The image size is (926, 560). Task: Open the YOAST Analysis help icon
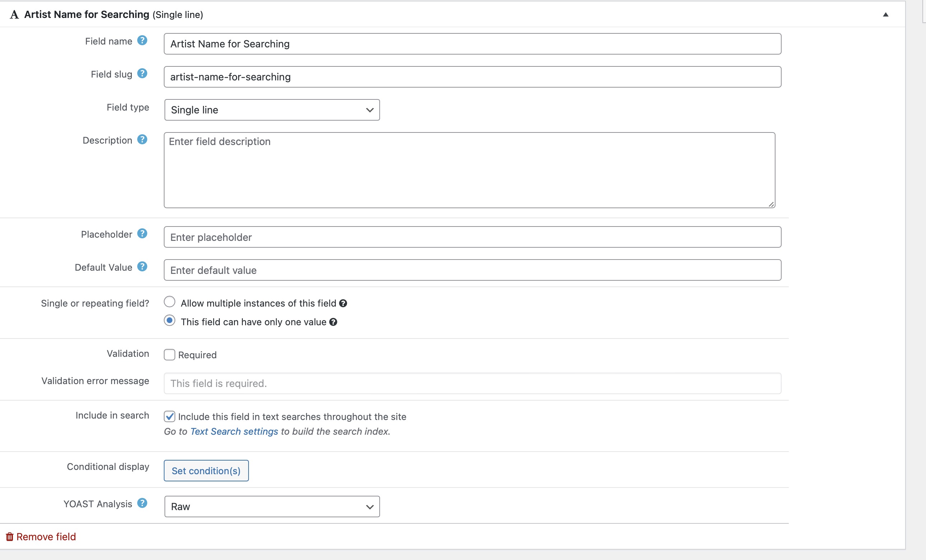tap(142, 503)
